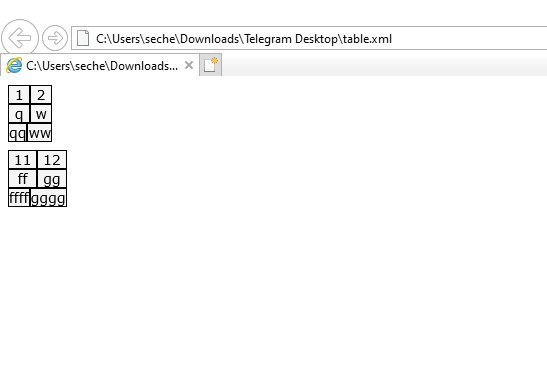This screenshot has height=378, width=547.
Task: Open a new tab
Action: pyautogui.click(x=210, y=65)
